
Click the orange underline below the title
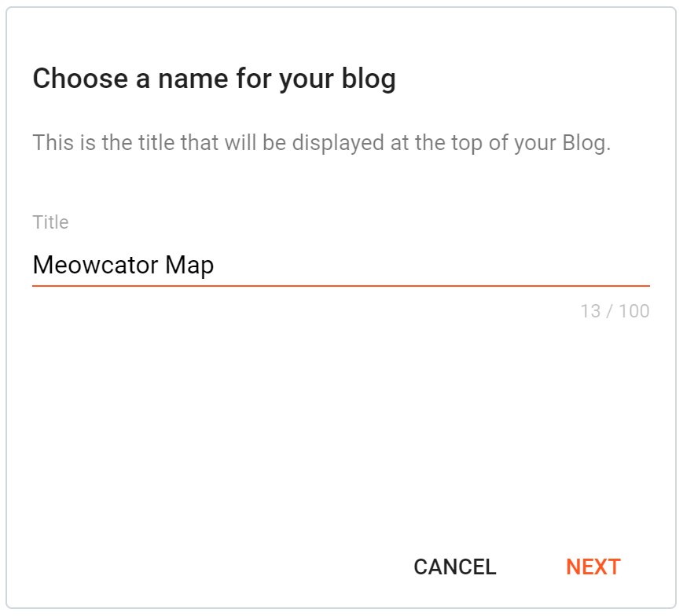pos(341,283)
